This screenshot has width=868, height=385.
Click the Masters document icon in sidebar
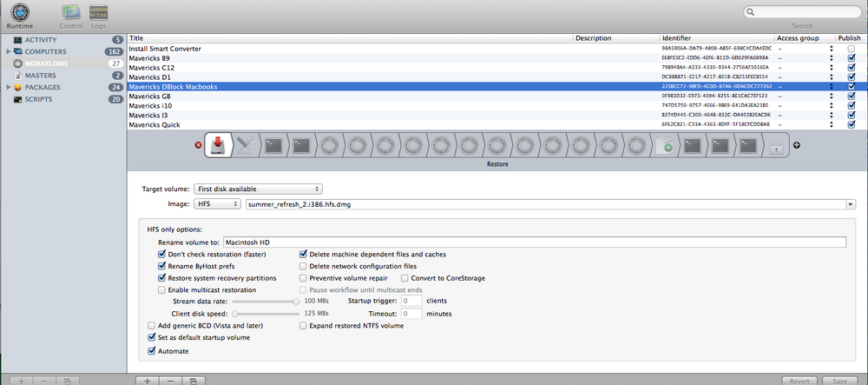(x=17, y=76)
